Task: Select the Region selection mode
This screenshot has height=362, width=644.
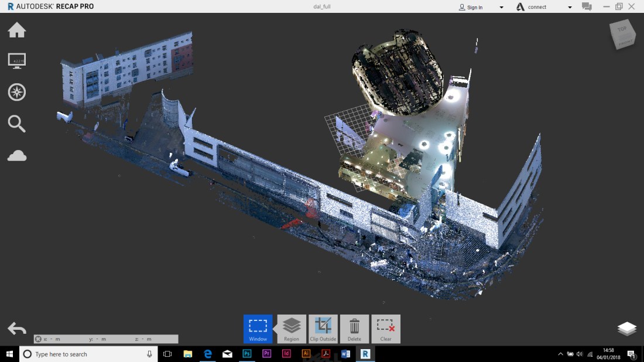Action: click(291, 329)
